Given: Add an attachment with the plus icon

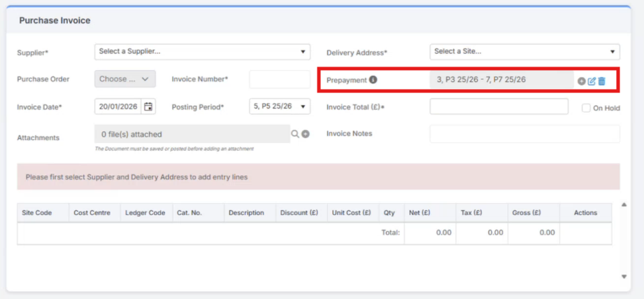Looking at the screenshot, I should point(306,134).
